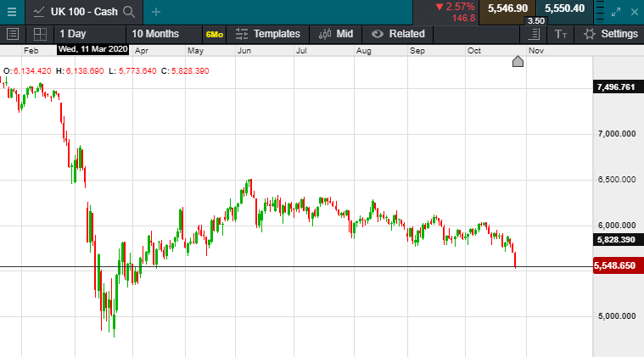Click the 6,500.000 price axis label
This screenshot has width=644, height=357.
click(x=617, y=180)
